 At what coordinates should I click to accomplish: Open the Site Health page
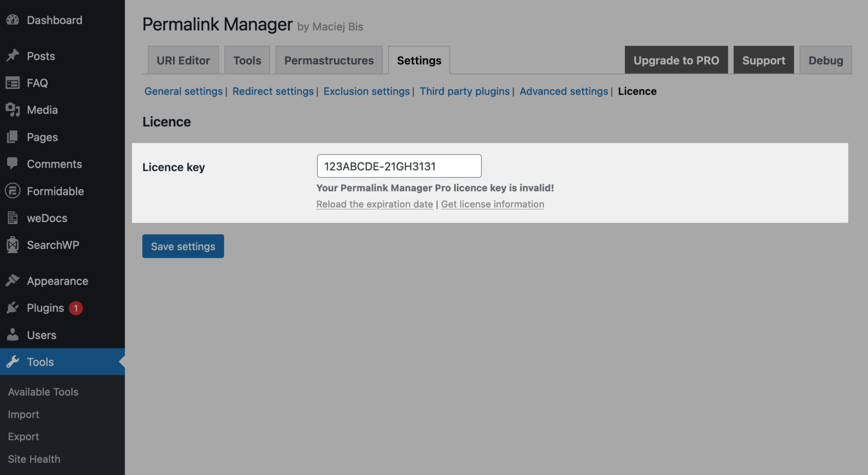[34, 458]
